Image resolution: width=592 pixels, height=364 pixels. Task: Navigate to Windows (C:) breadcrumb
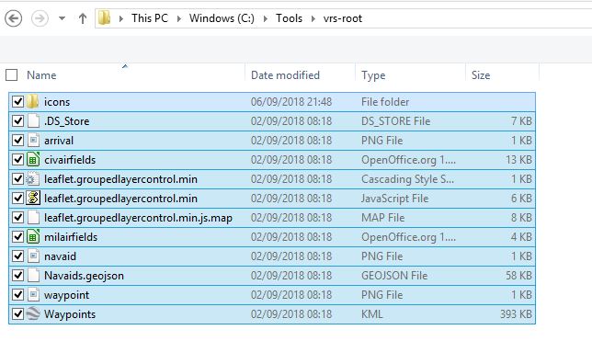pos(222,18)
